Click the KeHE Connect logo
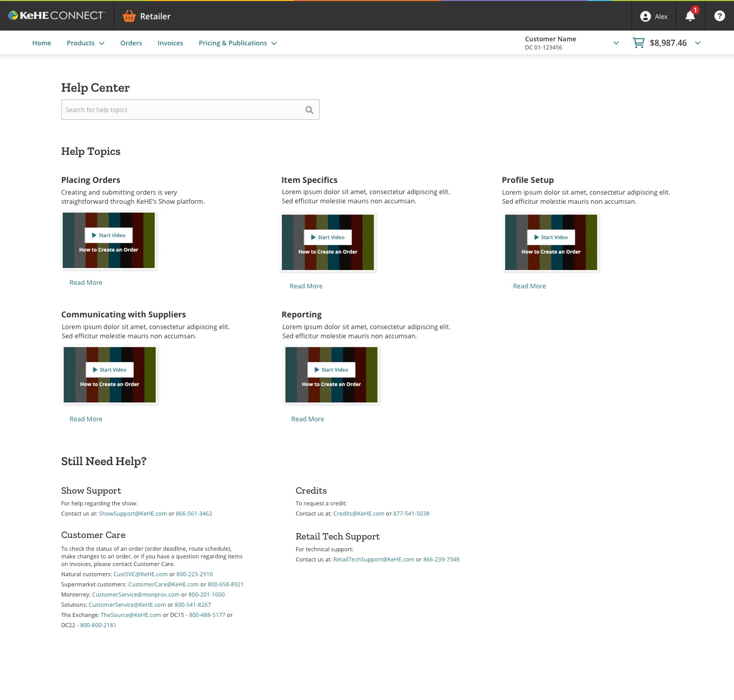Viewport: 734px width, 700px height. coord(57,16)
